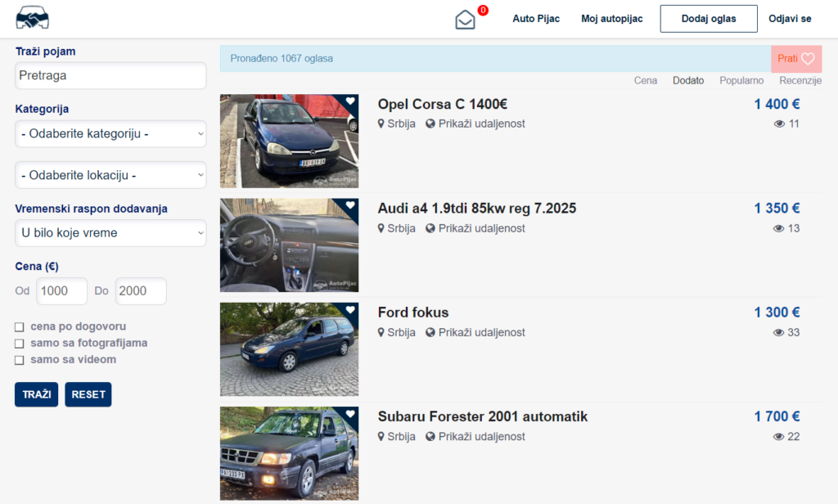Open the Ford fokus wagon photo thumbnail
This screenshot has width=838, height=504.
[289, 349]
